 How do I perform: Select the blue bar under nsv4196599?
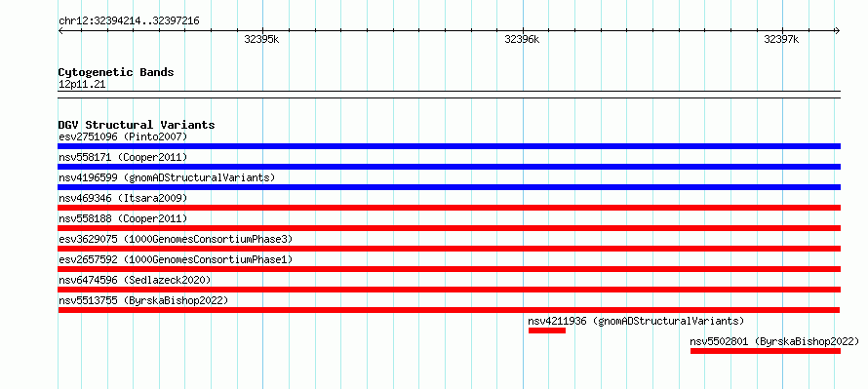click(x=449, y=187)
